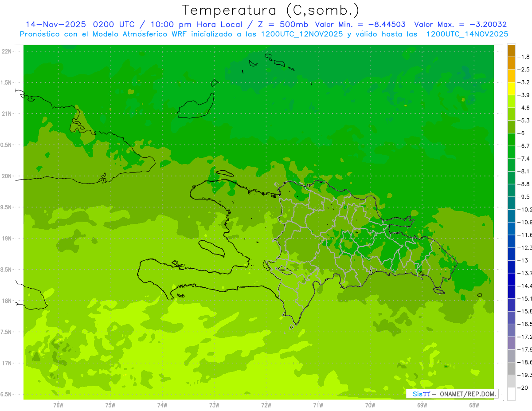The image size is (532, 411).
Task: Click the '-8.8' legend value
Action: tap(524, 184)
